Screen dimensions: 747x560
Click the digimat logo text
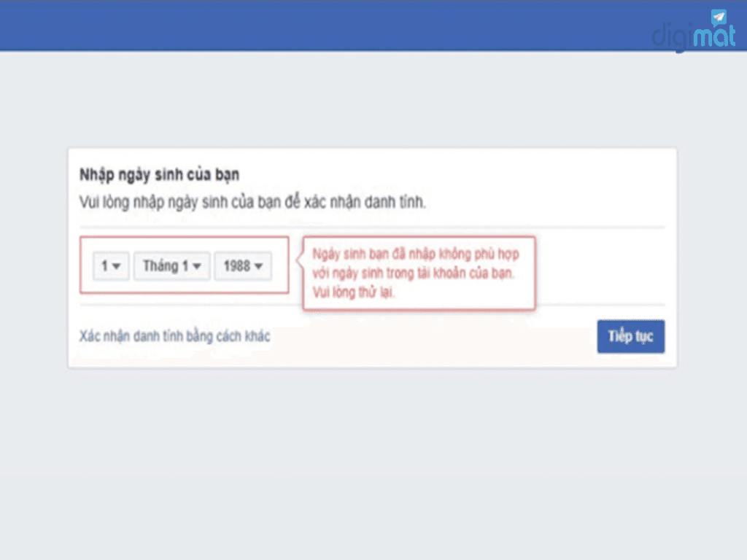693,36
